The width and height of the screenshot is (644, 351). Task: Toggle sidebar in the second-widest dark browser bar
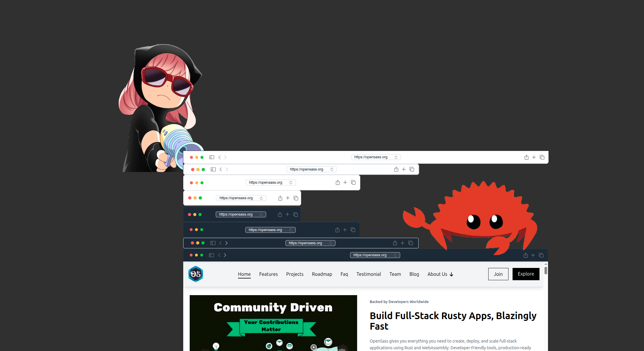(213, 243)
